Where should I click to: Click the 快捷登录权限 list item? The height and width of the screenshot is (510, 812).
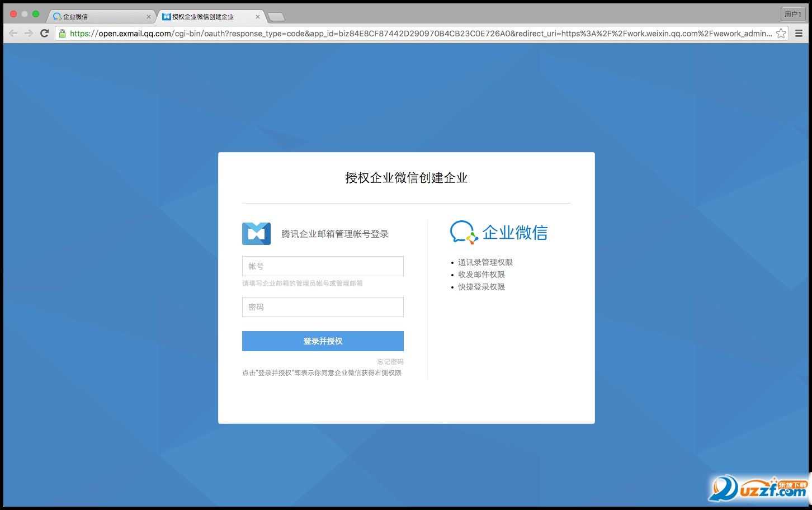tap(481, 287)
